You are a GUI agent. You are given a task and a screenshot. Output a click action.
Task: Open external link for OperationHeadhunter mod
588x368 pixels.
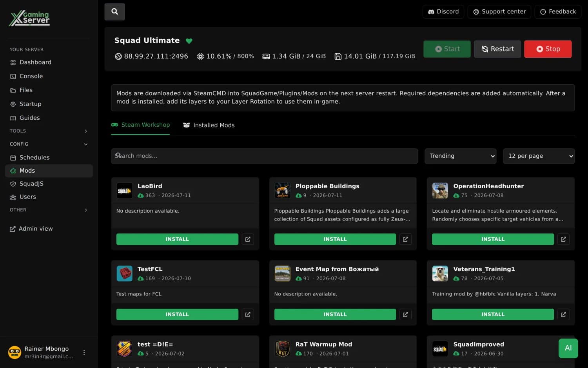pyautogui.click(x=563, y=239)
